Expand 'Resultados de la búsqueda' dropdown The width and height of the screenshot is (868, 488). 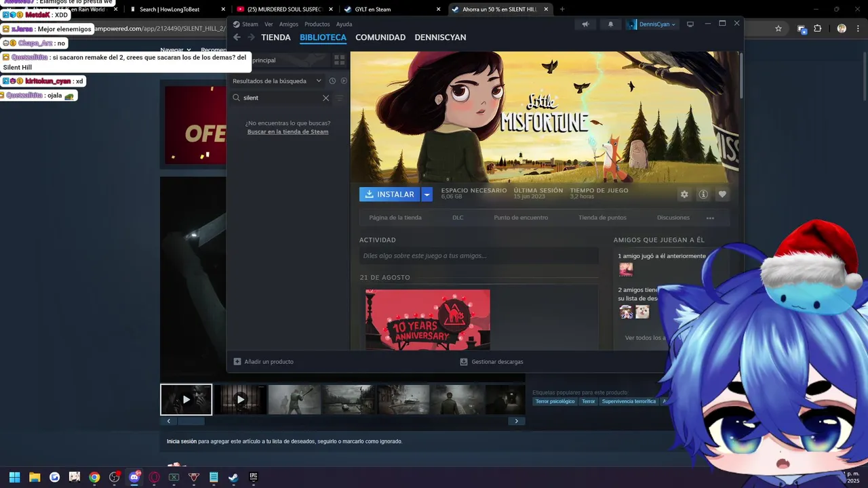coord(319,81)
